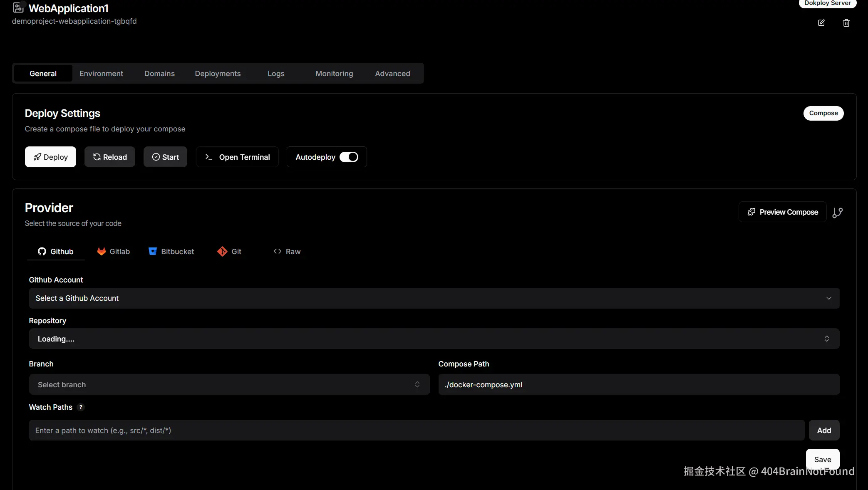
Task: Open the Github Account dropdown
Action: point(434,298)
